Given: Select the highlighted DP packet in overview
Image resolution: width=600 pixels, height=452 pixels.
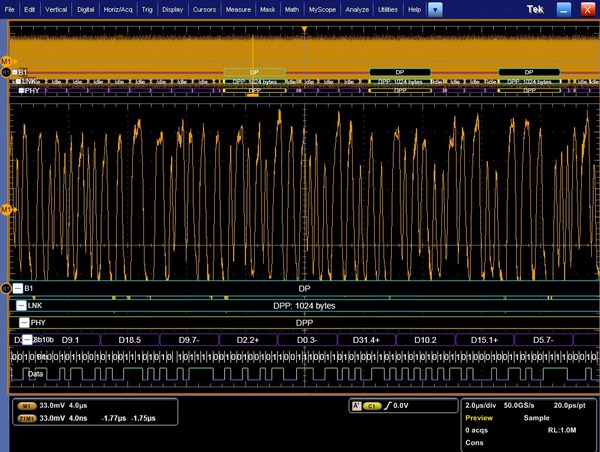Looking at the screenshot, I should pos(254,72).
